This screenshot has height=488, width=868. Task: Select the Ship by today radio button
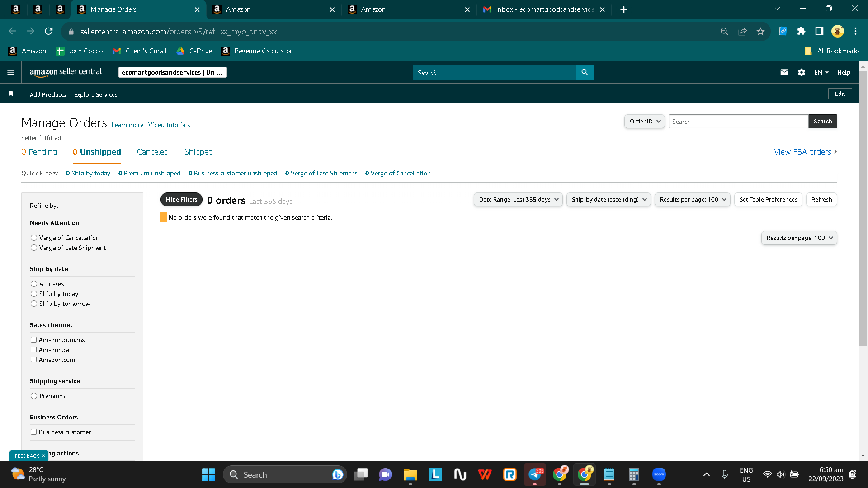pyautogui.click(x=34, y=294)
